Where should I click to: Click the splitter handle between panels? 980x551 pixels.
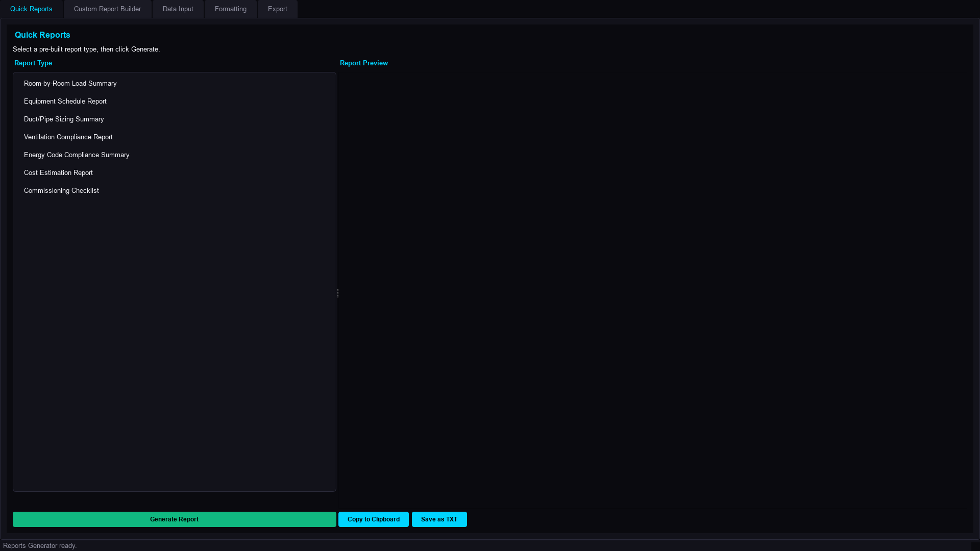click(x=338, y=293)
